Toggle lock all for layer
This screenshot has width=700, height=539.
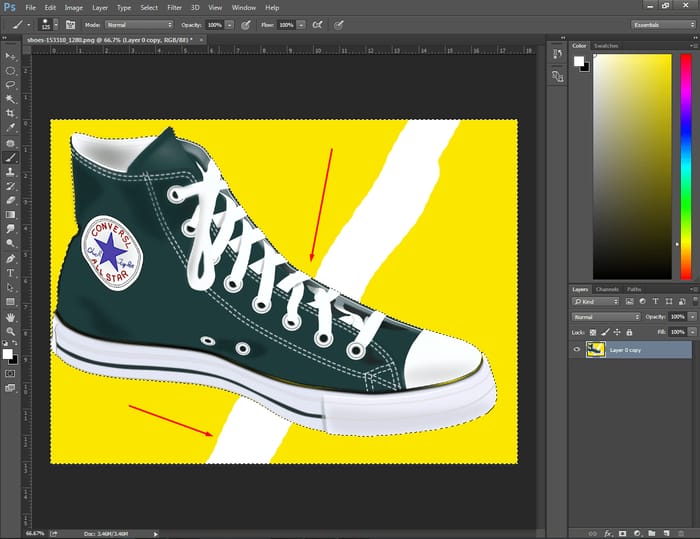(x=629, y=332)
